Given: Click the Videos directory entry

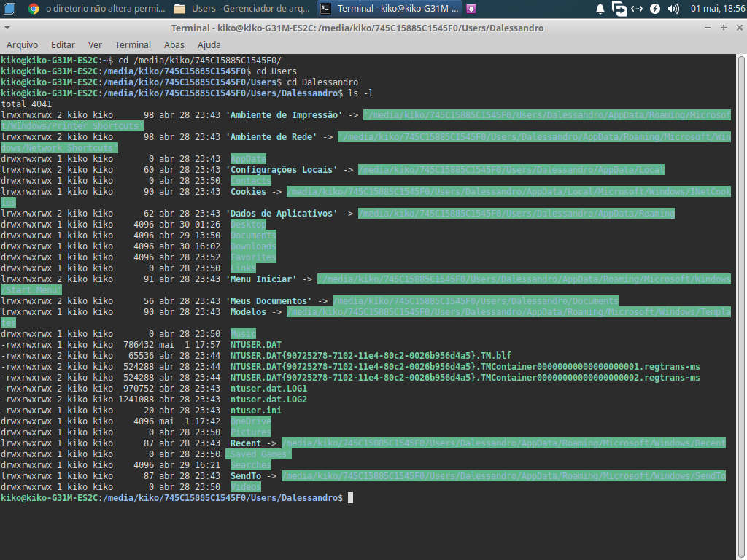Looking at the screenshot, I should [x=245, y=487].
